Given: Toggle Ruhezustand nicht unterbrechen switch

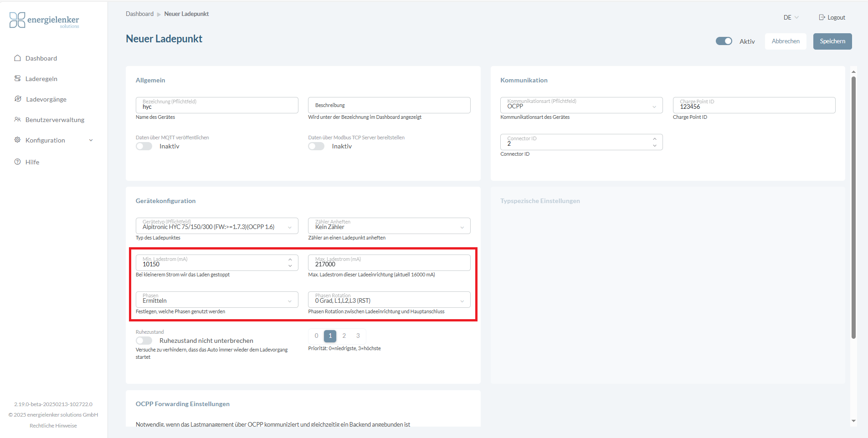Looking at the screenshot, I should tap(144, 341).
